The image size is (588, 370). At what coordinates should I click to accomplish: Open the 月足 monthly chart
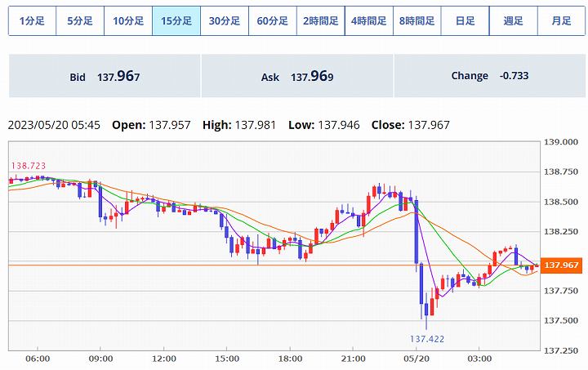click(x=561, y=20)
